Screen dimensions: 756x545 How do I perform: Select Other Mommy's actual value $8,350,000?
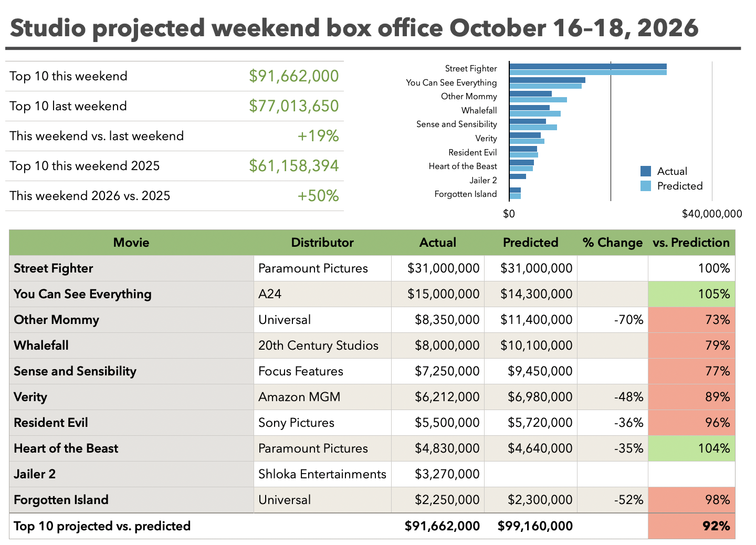point(438,320)
